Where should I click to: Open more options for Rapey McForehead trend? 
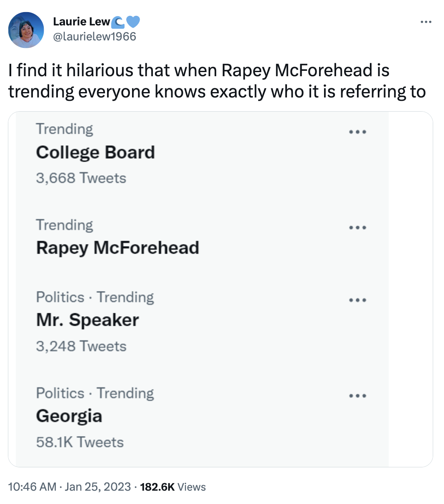click(357, 227)
